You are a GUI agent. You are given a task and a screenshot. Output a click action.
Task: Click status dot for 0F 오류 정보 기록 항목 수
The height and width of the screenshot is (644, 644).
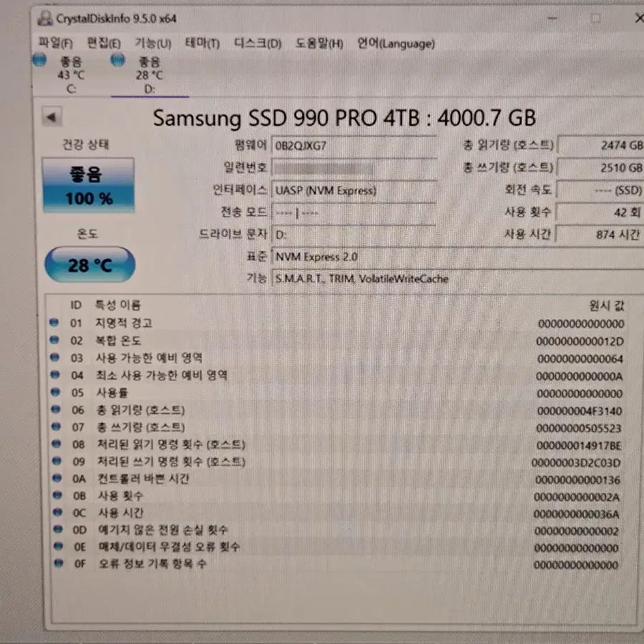[59, 563]
